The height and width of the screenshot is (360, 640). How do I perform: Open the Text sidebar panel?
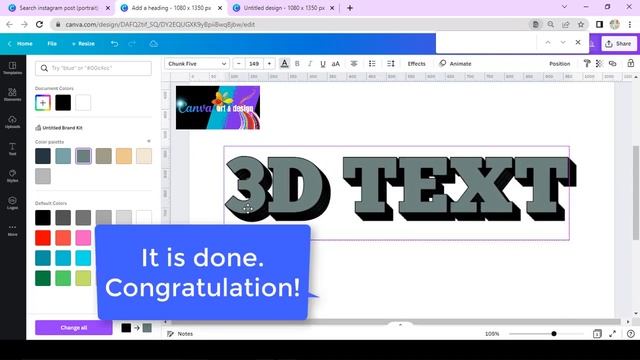(x=12, y=149)
